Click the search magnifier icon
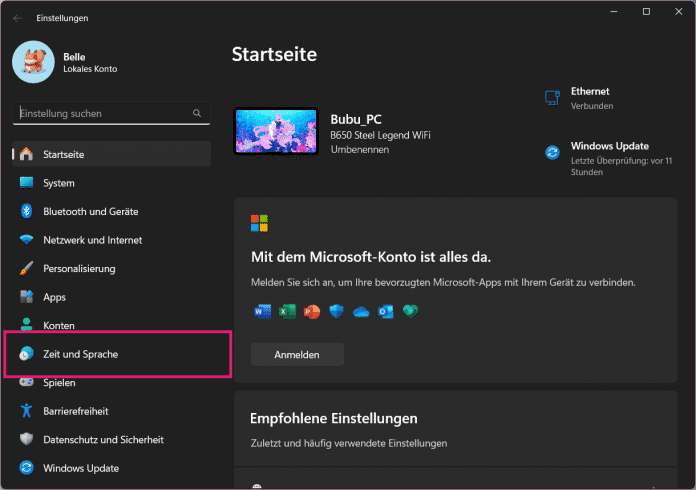This screenshot has height=490, width=696. tap(199, 114)
